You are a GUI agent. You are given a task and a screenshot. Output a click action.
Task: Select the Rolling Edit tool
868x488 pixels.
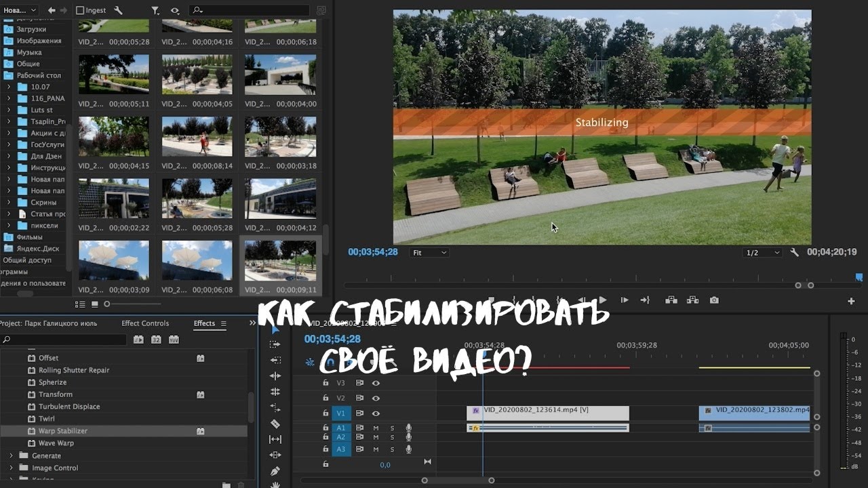coord(275,392)
